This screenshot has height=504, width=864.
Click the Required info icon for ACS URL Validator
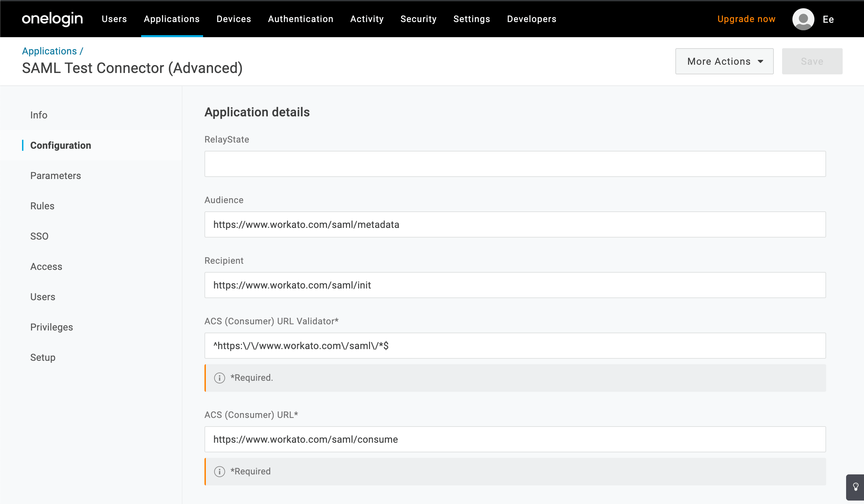tap(220, 377)
